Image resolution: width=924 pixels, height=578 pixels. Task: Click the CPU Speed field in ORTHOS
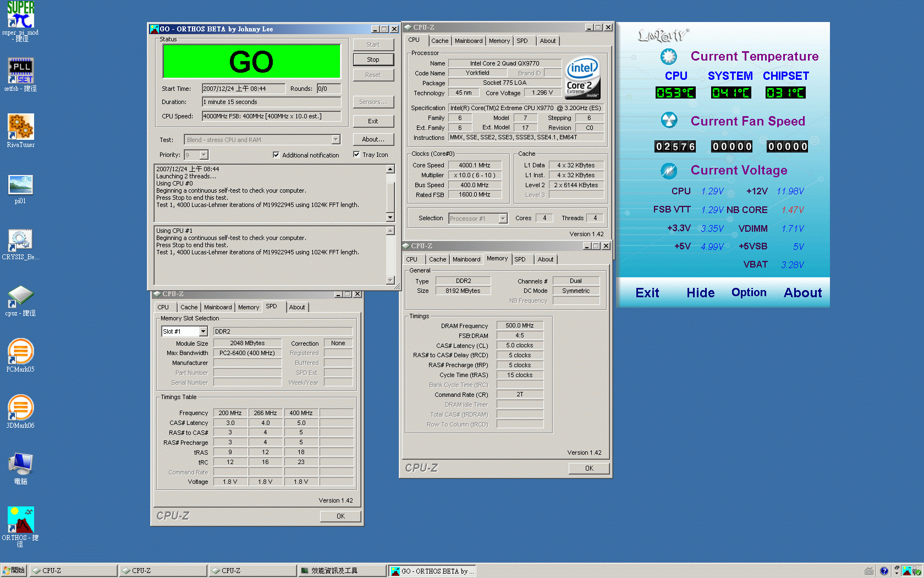(271, 116)
